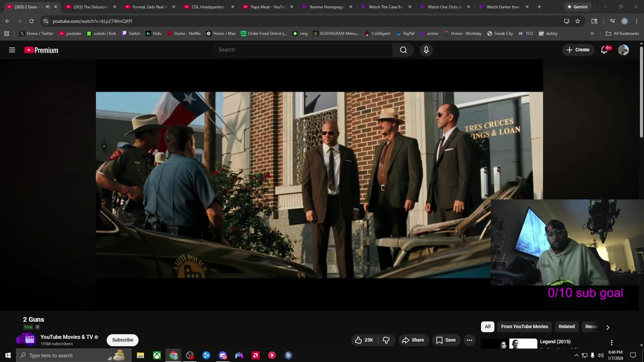Reload the YouTube page
Screen dimensions: 644x362
31,21
